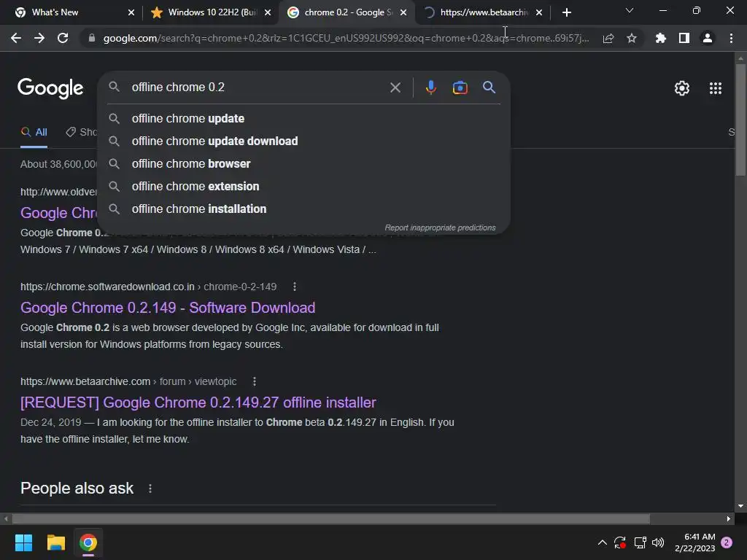Select the All search filter tab

[x=34, y=133]
